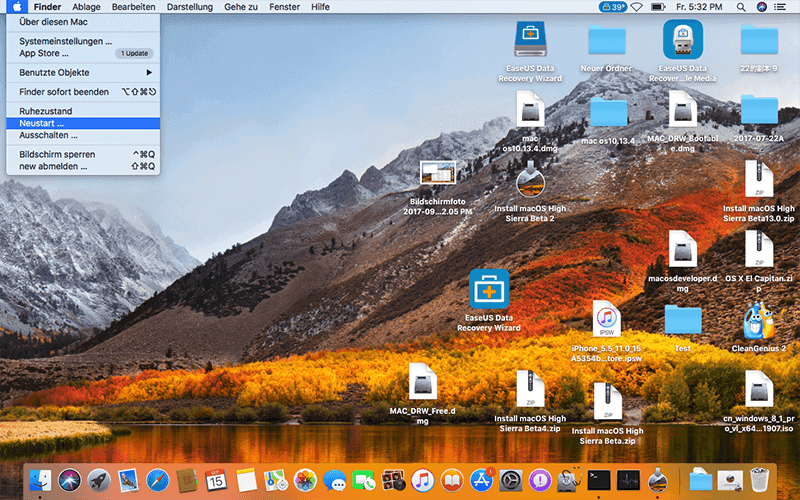800x500 pixels.
Task: Choose new abmelden to log out
Action: (x=83, y=166)
